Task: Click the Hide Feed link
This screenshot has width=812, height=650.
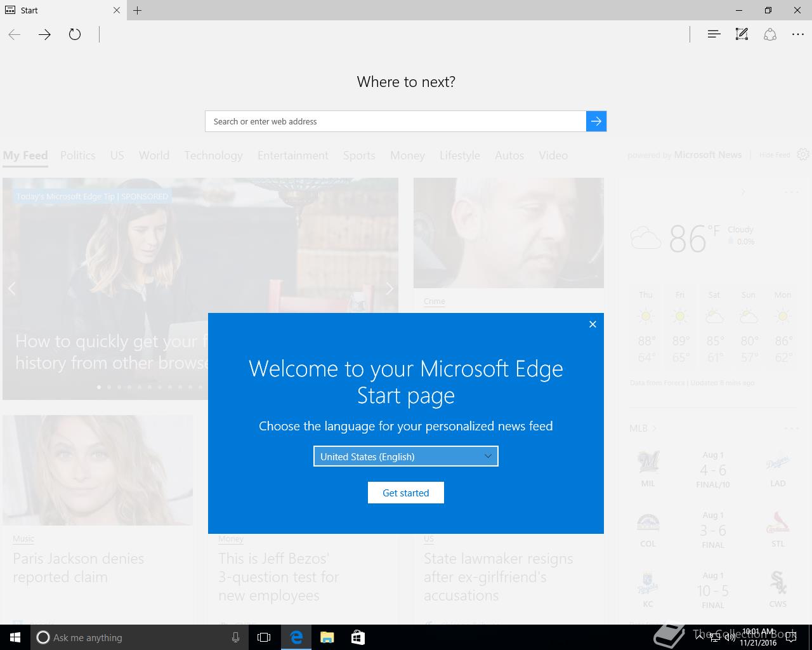Action: click(775, 155)
